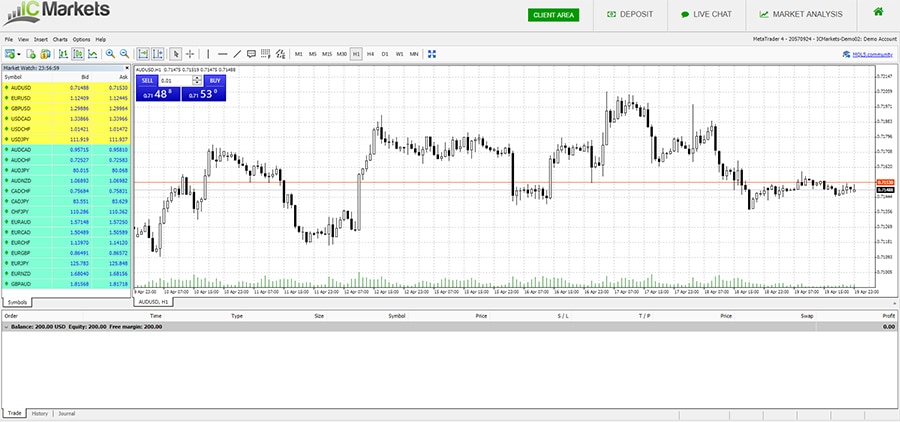This screenshot has height=422, width=900.
Task: Select the horizontal line drawing tool
Action: (x=221, y=53)
